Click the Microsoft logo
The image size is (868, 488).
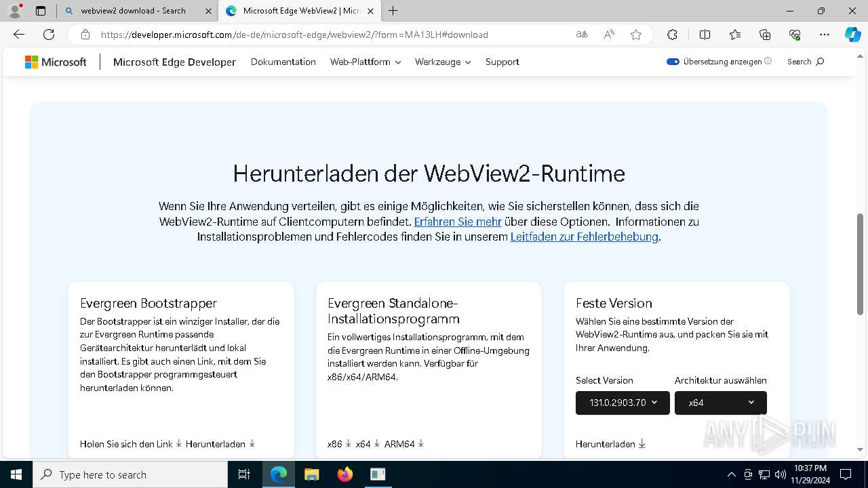(56, 62)
